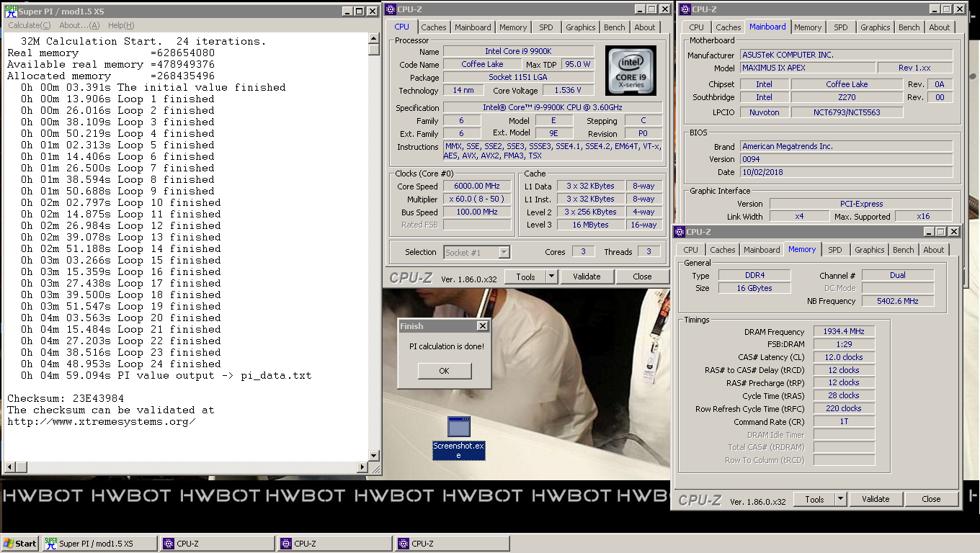Select the third CPU-Z taskbar item
This screenshot has height=553, width=980.
pyautogui.click(x=452, y=544)
